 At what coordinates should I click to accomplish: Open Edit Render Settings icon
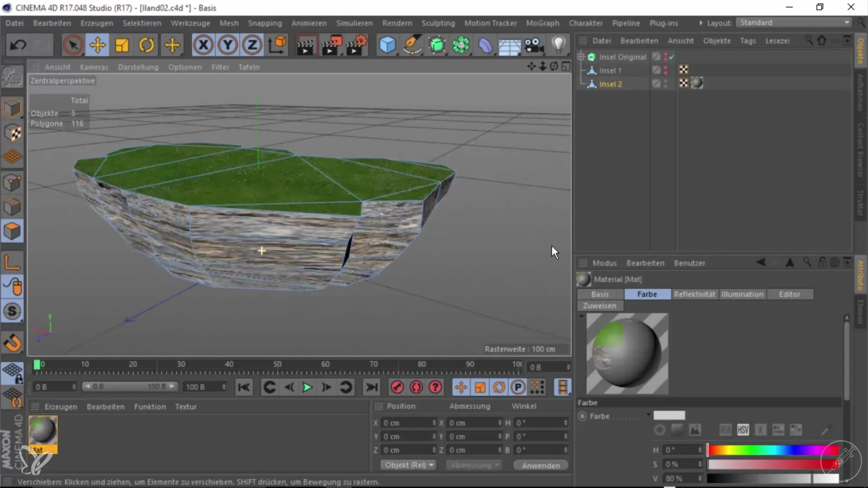357,45
